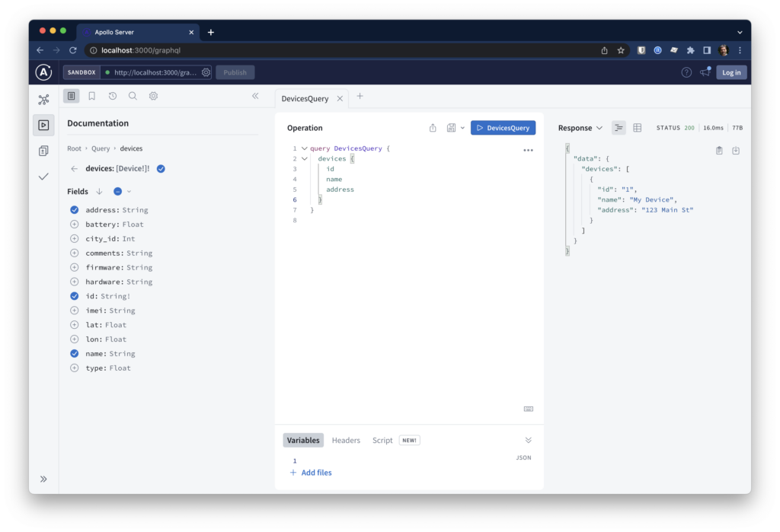Open documentation search via the magnifier icon
Image resolution: width=780 pixels, height=532 pixels.
pos(133,95)
